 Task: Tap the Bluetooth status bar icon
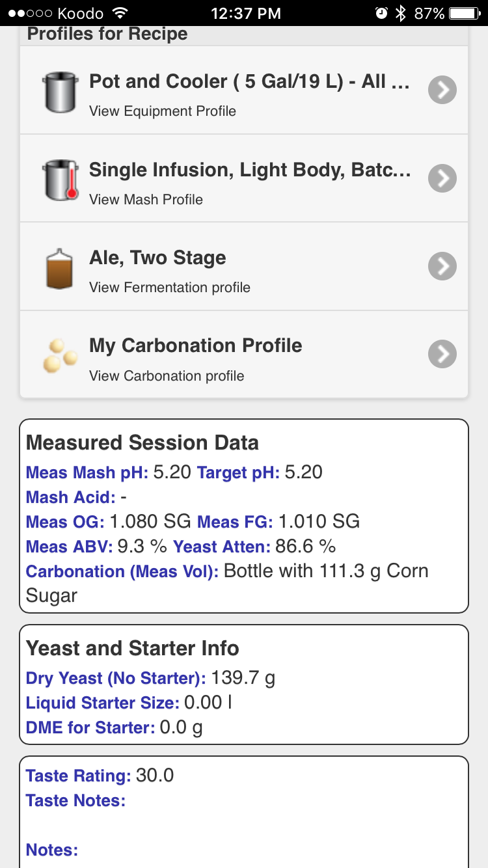coord(401,13)
